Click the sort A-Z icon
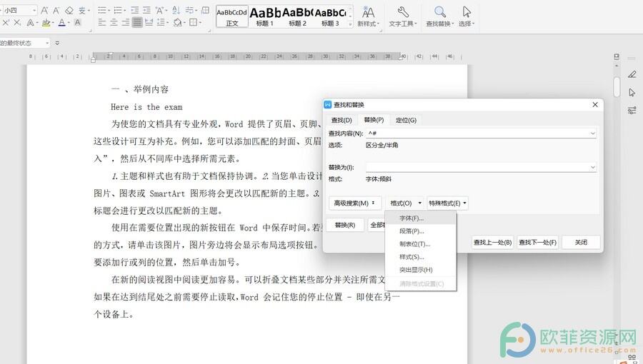Screen dimensions: 643x364 pyautogui.click(x=176, y=10)
